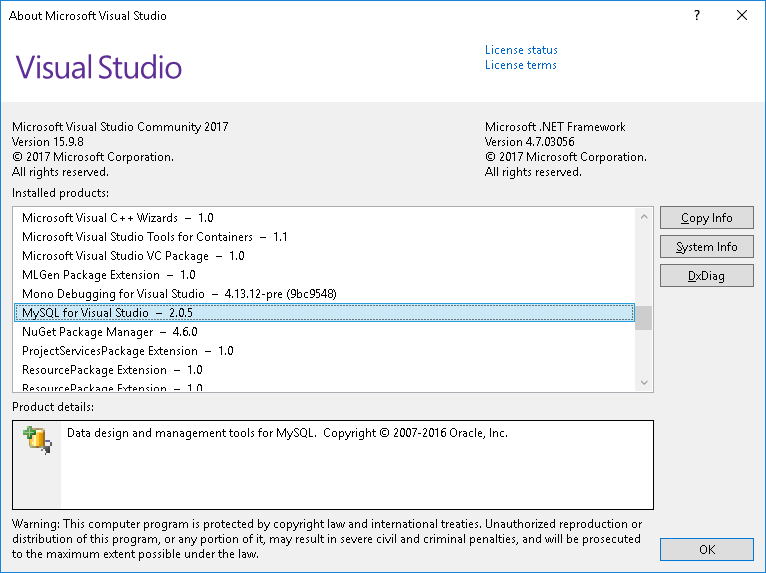
Task: Select NuGet Package Manager in list
Action: click(109, 332)
